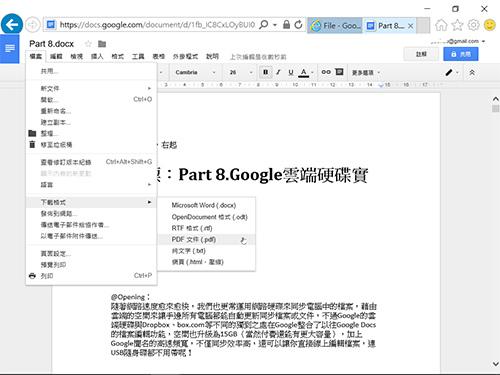Viewport: 500px width, 375px height.
Task: Click the insert comment icon in toolbar
Action: (x=339, y=72)
